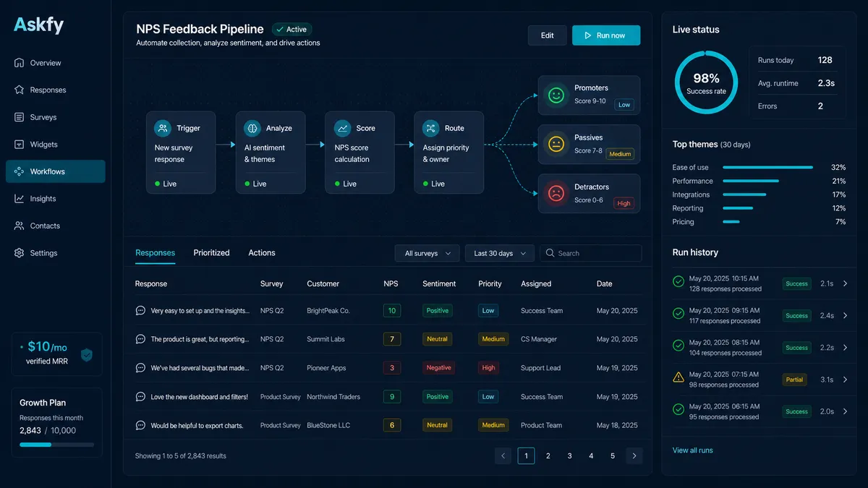This screenshot has width=868, height=488.
Task: Click the verified MRR shield icon
Action: pyautogui.click(x=86, y=354)
